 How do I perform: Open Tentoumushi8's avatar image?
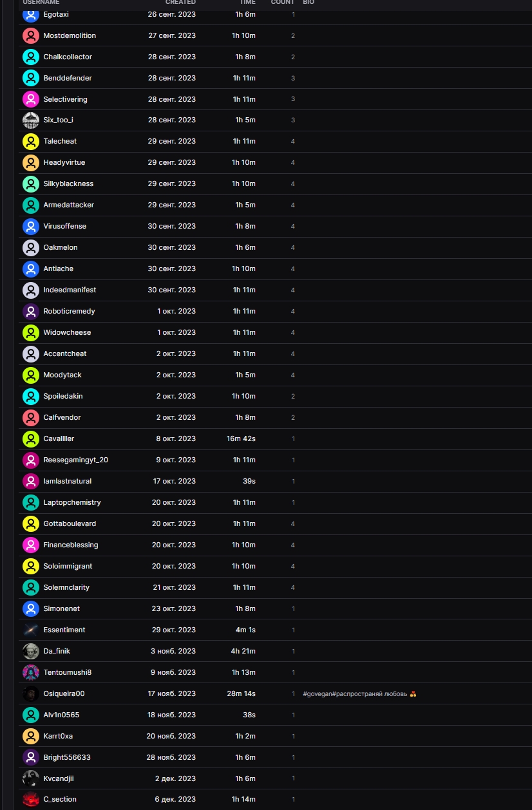[31, 673]
